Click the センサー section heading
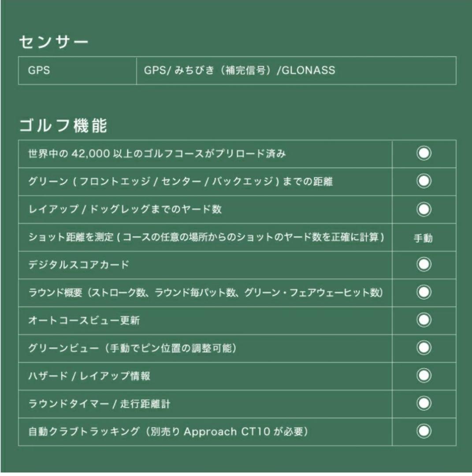This screenshot has height=476, width=472. 54,42
